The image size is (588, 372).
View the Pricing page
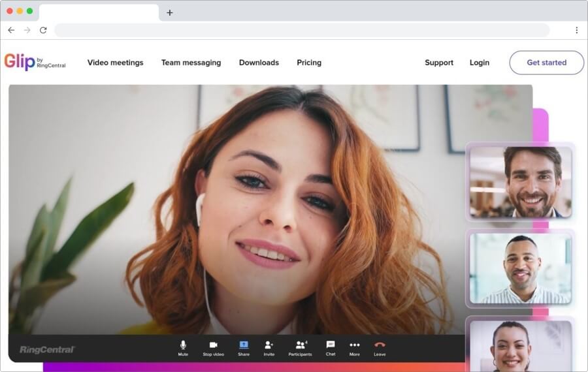coord(309,63)
